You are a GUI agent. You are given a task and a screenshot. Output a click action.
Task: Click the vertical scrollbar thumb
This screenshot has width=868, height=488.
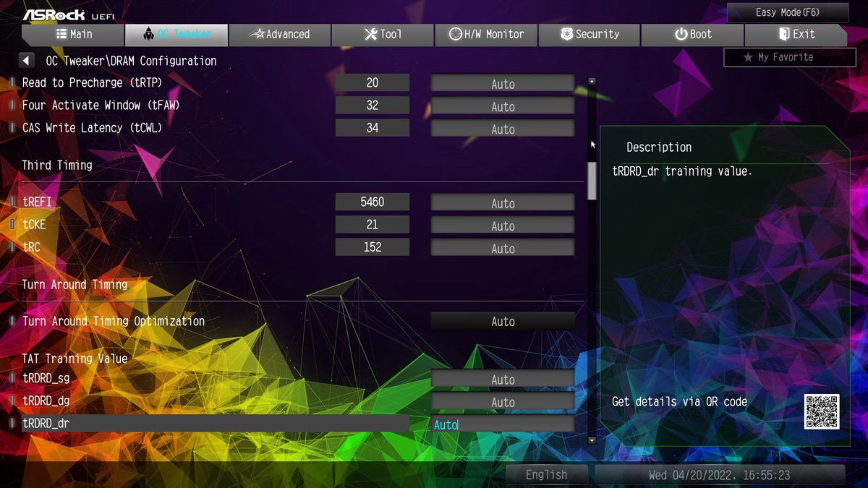click(592, 181)
